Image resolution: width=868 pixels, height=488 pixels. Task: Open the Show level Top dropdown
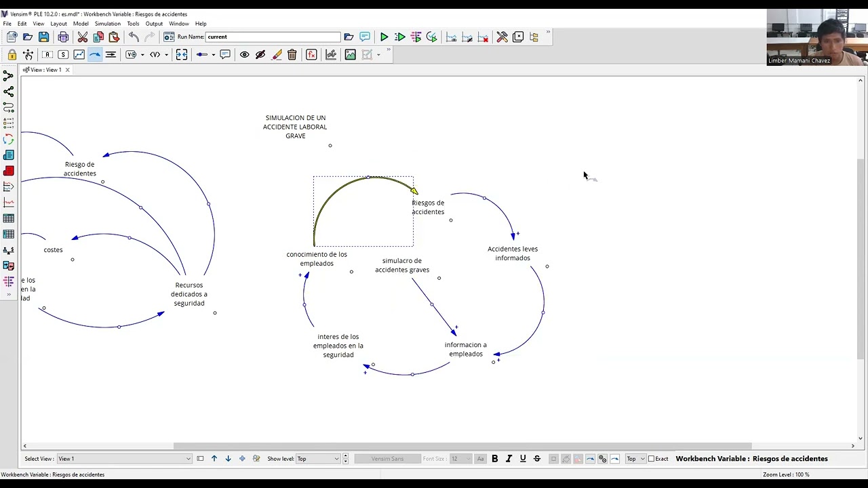click(x=317, y=459)
